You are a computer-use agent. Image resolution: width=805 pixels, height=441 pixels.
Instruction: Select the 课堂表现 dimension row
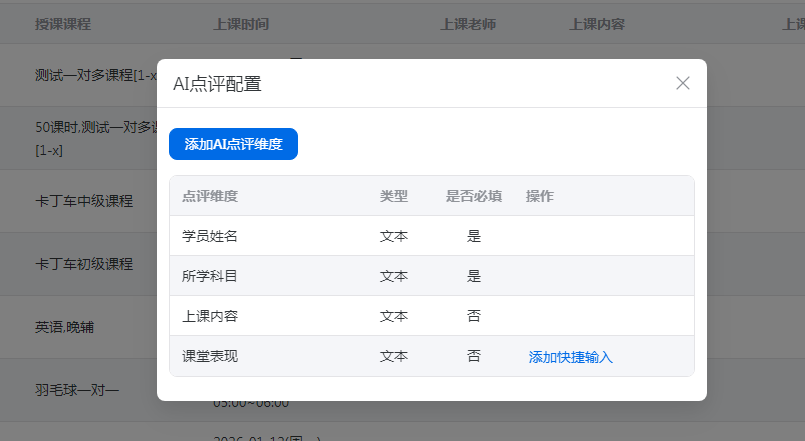click(210, 356)
